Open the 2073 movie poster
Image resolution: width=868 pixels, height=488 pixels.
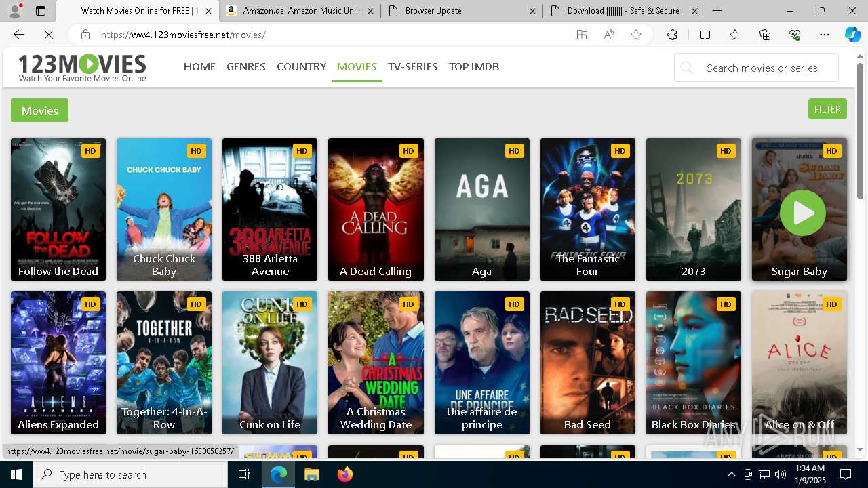tap(694, 209)
